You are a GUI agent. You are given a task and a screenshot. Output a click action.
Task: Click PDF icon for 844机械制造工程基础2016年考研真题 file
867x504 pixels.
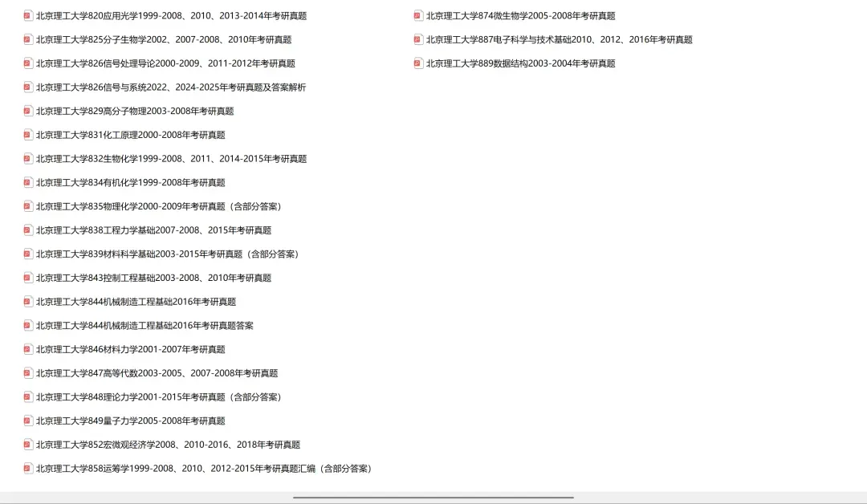[27, 301]
